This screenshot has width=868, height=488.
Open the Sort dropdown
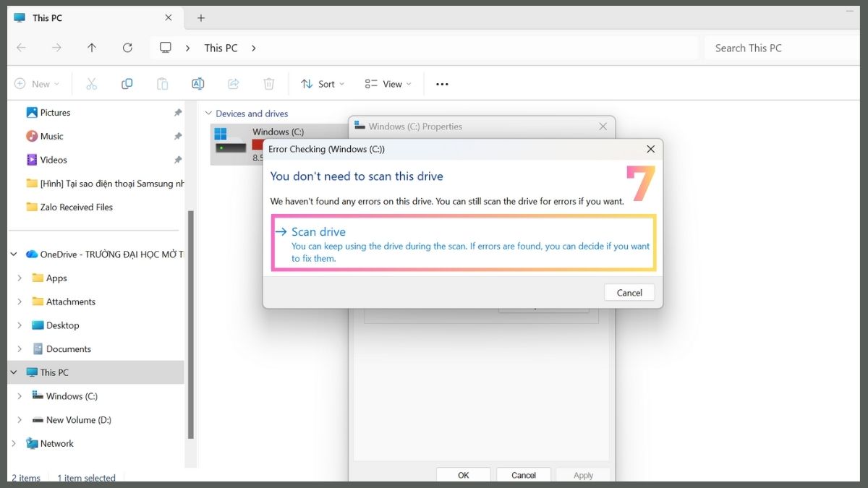[323, 84]
